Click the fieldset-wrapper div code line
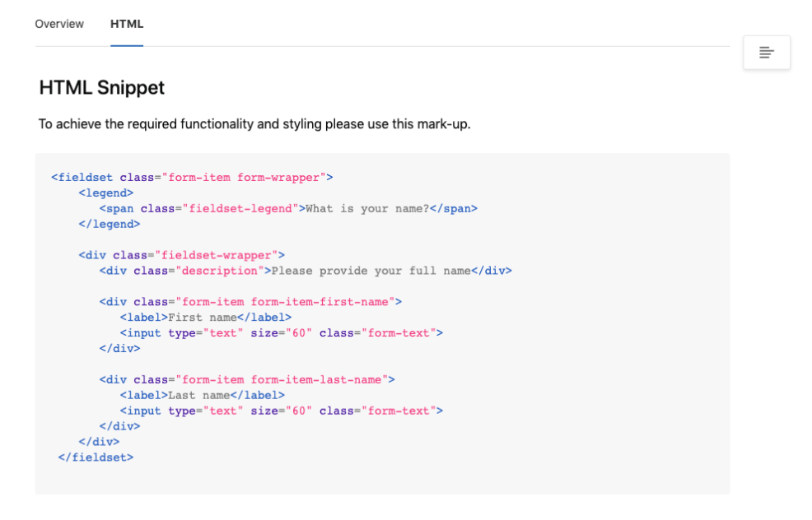This screenshot has height=520, width=812. (x=182, y=255)
